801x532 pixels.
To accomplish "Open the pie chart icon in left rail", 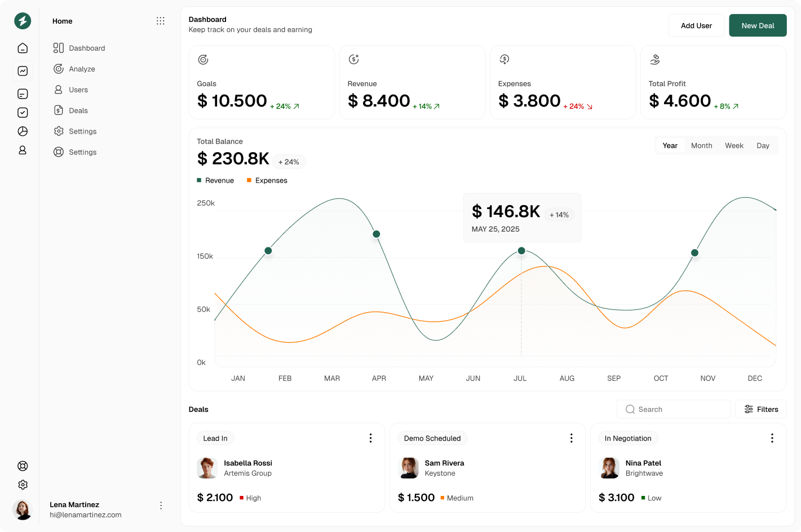I will point(23,131).
